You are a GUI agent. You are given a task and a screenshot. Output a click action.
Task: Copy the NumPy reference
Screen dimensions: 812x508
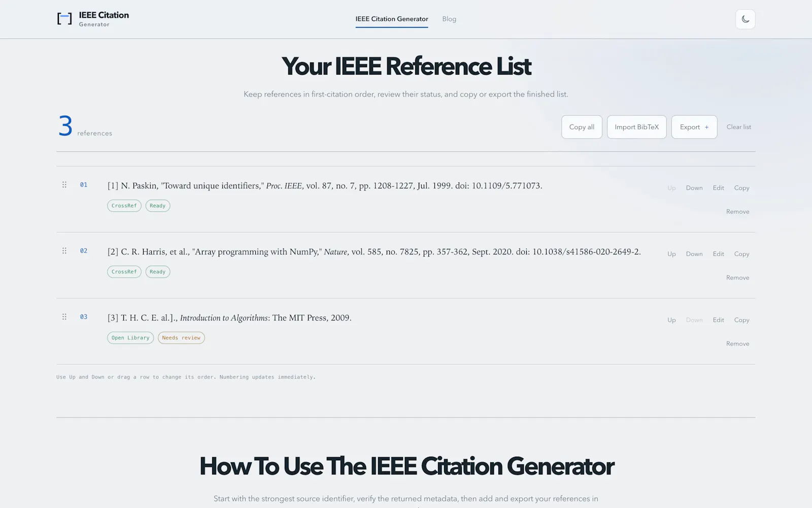click(741, 254)
